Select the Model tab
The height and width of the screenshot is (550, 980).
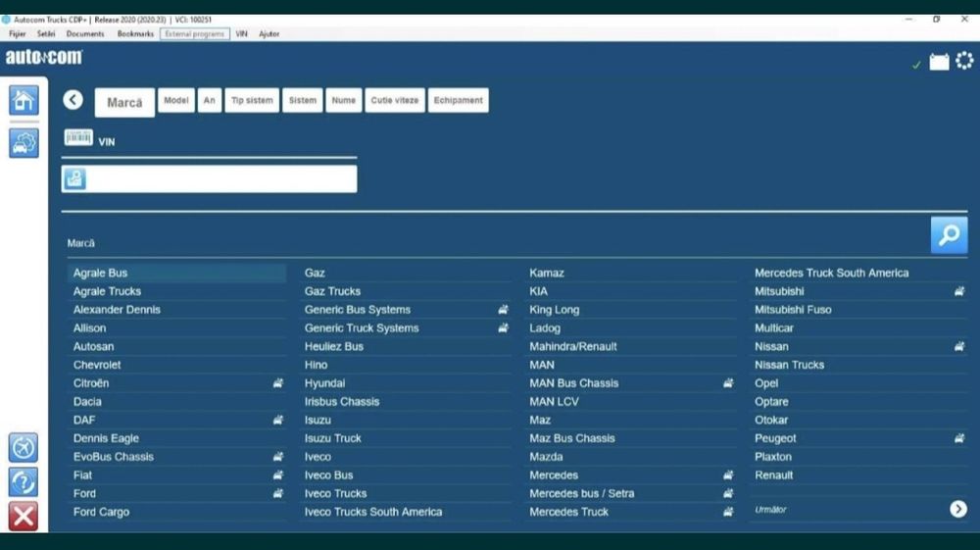pyautogui.click(x=176, y=100)
